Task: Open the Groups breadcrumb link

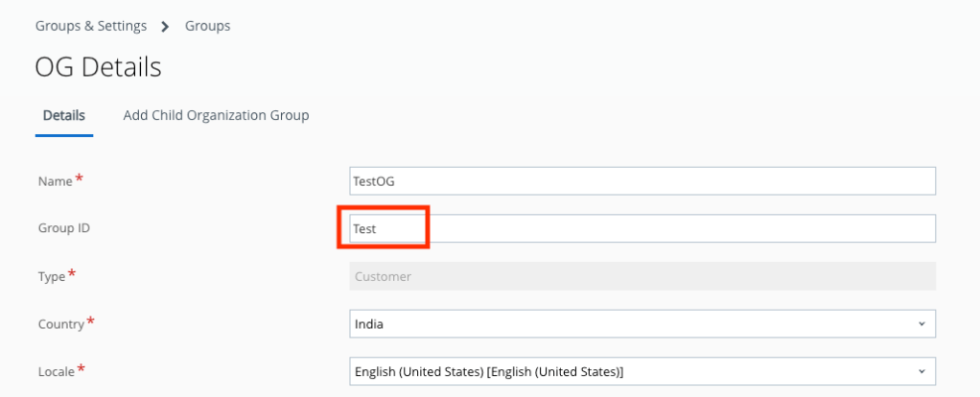Action: tap(207, 26)
